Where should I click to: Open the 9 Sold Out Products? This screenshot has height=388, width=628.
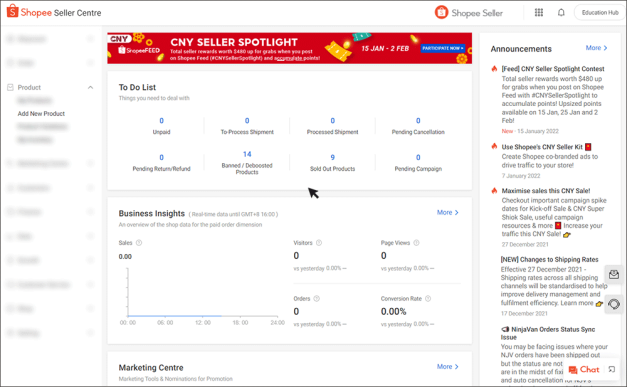click(332, 157)
